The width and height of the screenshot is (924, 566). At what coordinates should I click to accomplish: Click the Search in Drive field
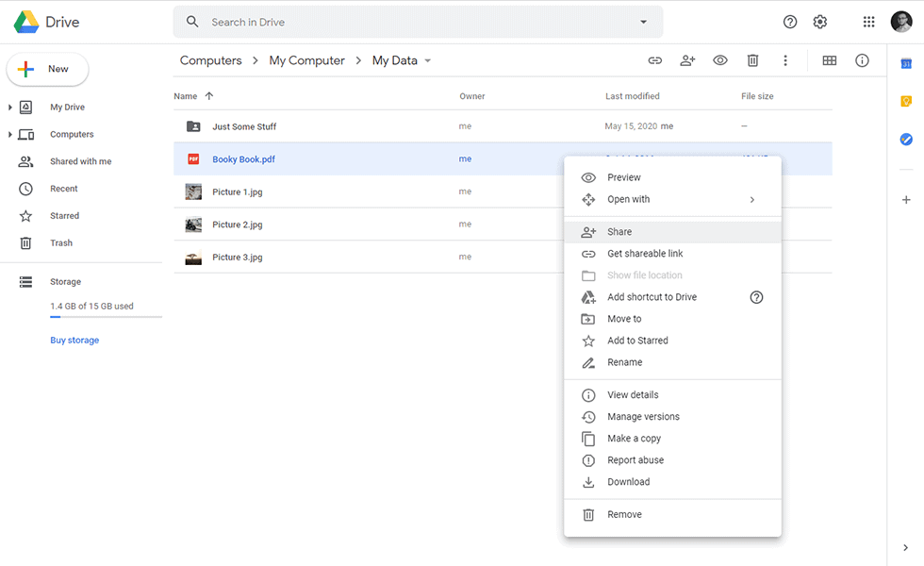click(418, 22)
